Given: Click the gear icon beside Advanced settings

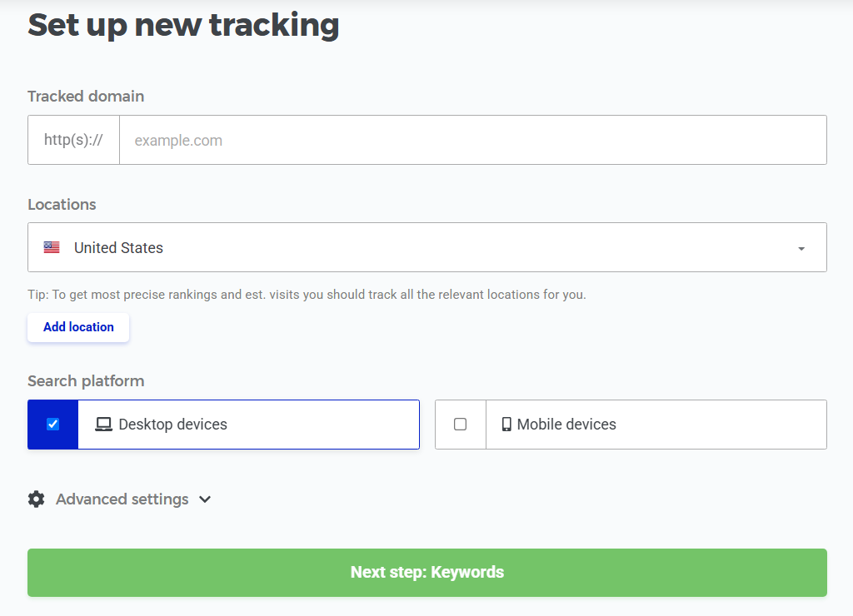Looking at the screenshot, I should click(37, 499).
